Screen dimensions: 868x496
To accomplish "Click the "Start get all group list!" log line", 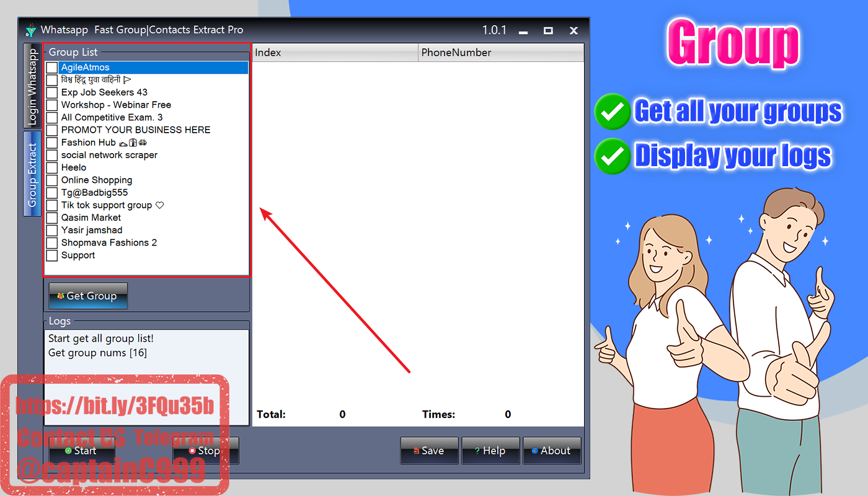I will (101, 339).
